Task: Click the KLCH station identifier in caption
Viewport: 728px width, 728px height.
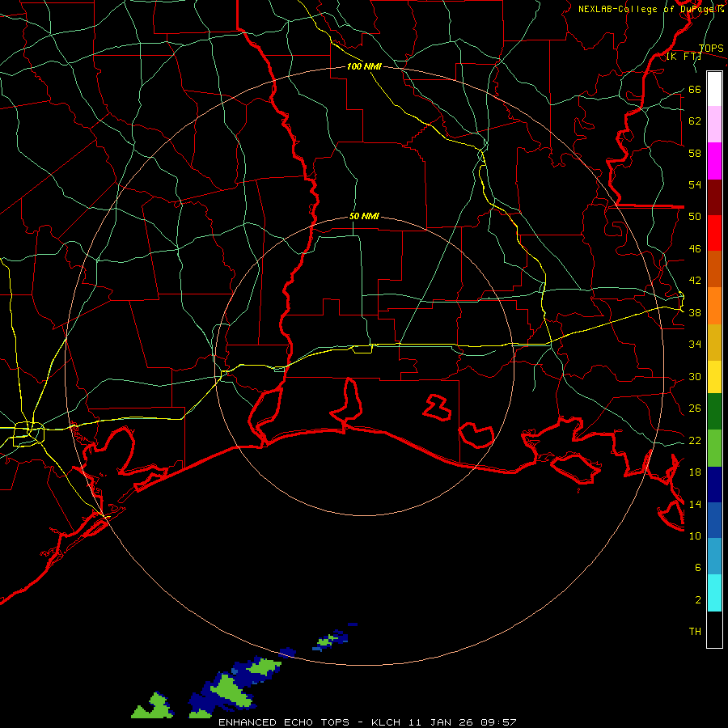Action: [386, 722]
